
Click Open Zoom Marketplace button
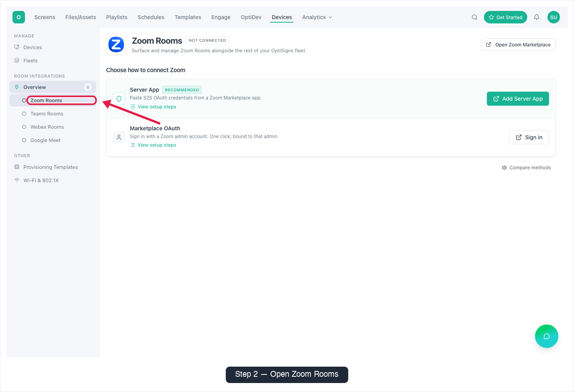[518, 44]
